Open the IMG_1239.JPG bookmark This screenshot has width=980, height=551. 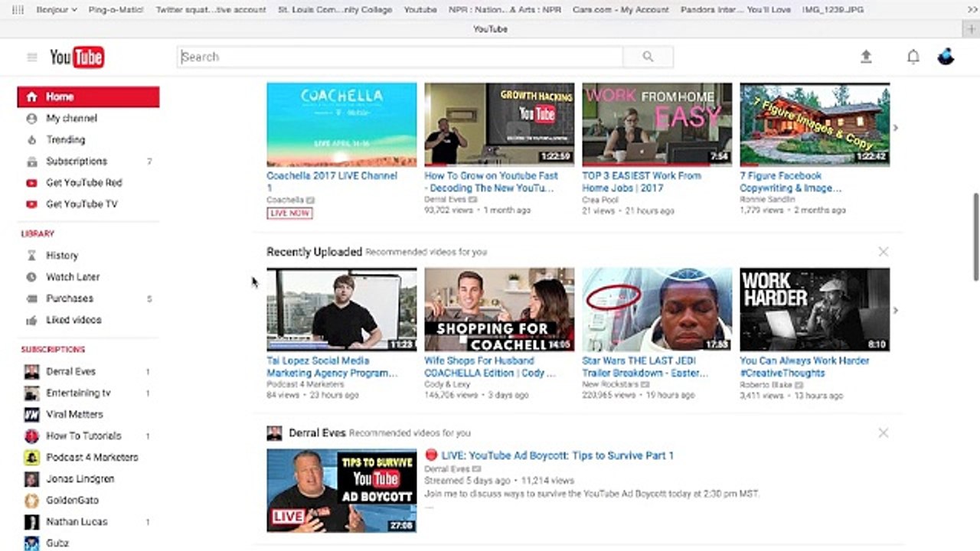[x=833, y=10]
